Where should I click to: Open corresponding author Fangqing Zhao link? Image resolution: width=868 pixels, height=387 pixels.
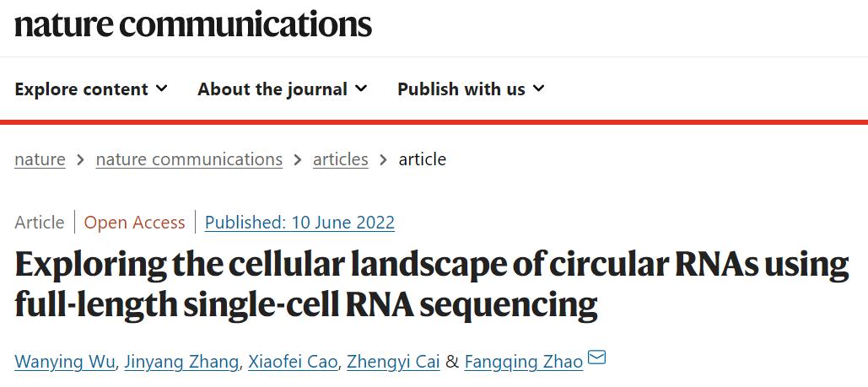click(x=524, y=362)
